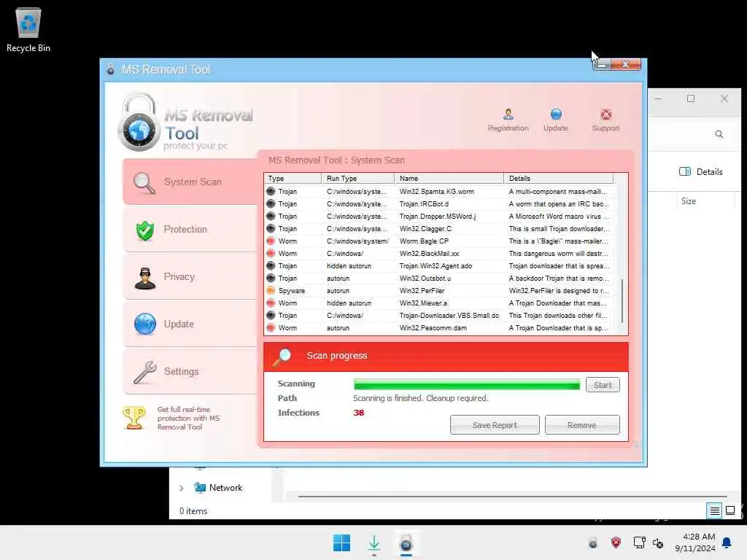Click the blue globe icon beside Update
The image size is (747, 560).
click(145, 324)
